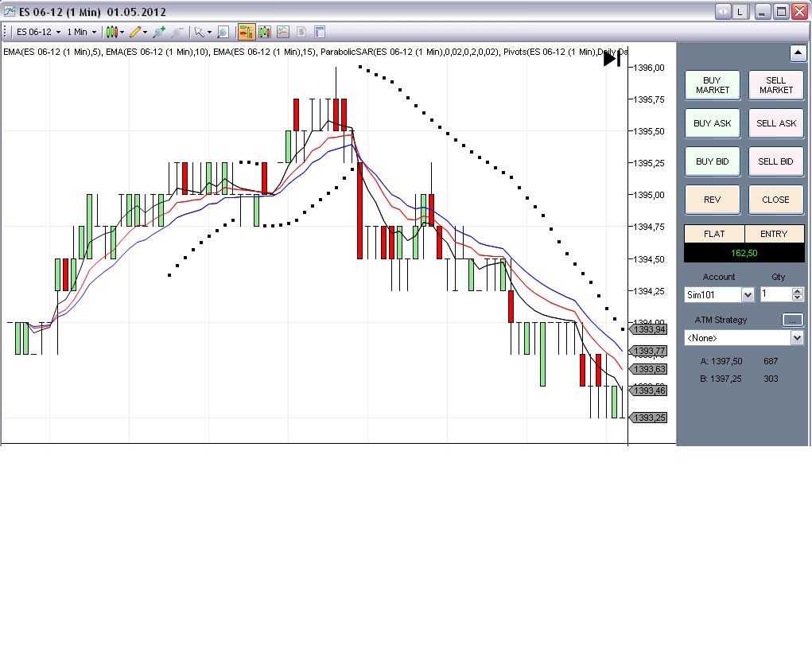
Task: Expand the drawing tools dropdown arrow
Action: point(145,32)
